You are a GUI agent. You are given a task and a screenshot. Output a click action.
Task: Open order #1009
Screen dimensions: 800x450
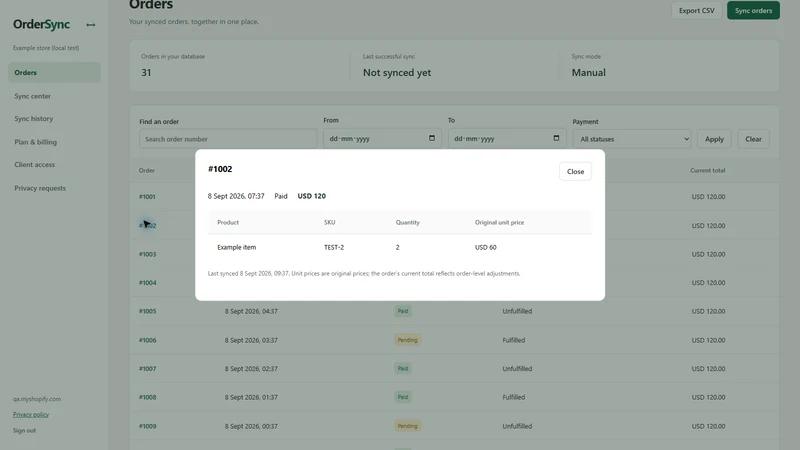coord(147,426)
